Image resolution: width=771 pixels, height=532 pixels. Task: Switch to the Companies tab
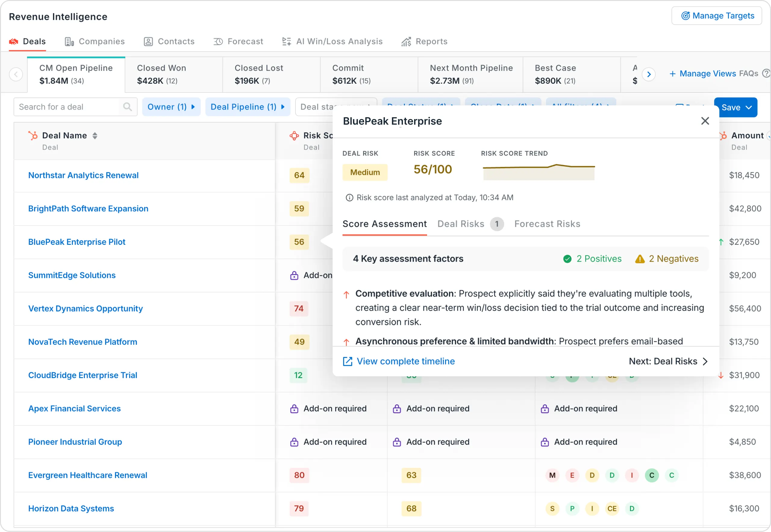coord(95,41)
